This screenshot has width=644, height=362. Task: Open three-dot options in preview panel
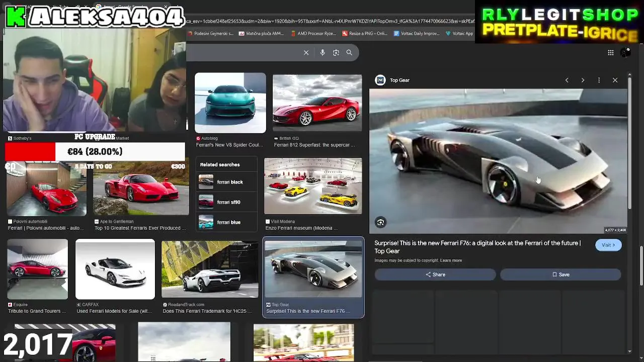pos(599,80)
